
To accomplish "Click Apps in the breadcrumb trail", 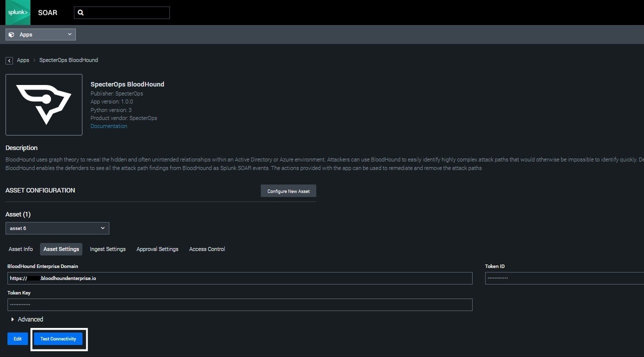I will pos(23,60).
